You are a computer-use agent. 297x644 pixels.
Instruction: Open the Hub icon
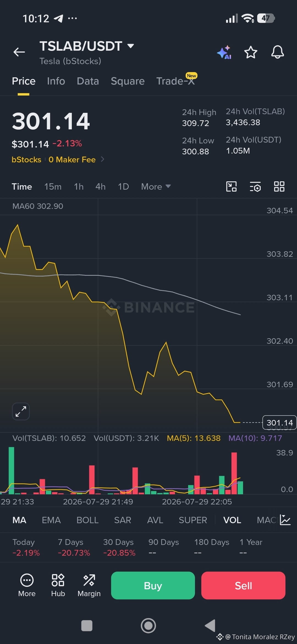point(58,585)
